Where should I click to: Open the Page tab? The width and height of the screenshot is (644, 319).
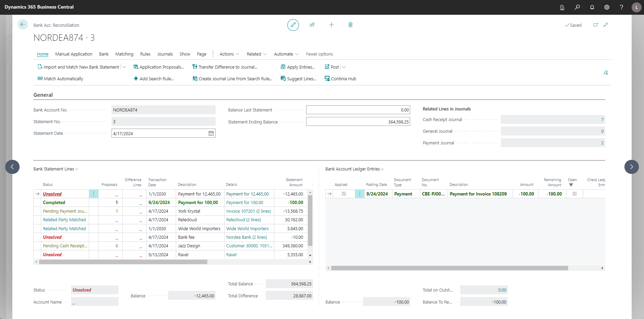202,54
